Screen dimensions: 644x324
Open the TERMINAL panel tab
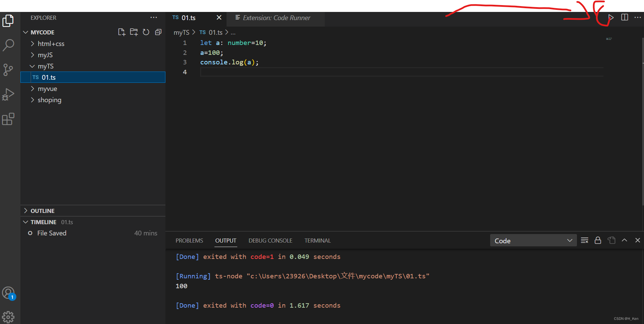point(318,241)
